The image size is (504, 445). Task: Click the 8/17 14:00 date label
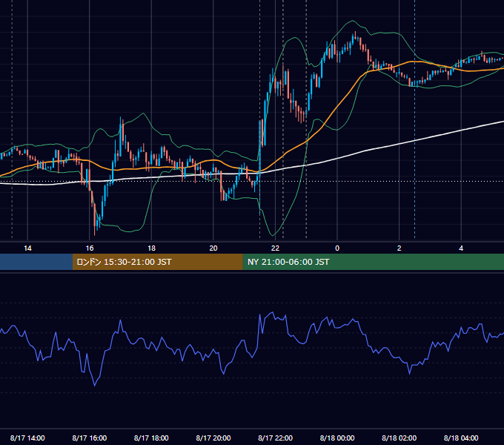coord(27,438)
